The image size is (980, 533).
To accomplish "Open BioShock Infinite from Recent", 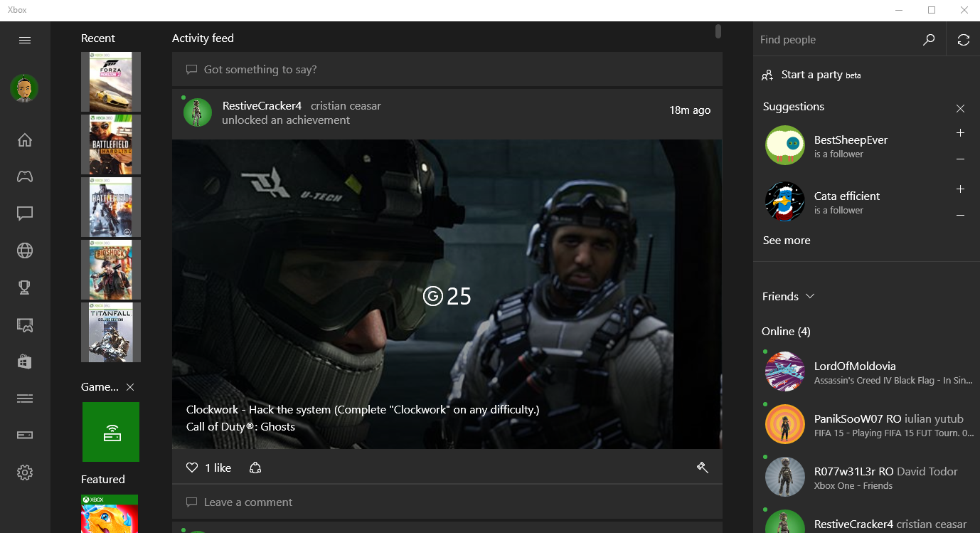I will pos(111,270).
